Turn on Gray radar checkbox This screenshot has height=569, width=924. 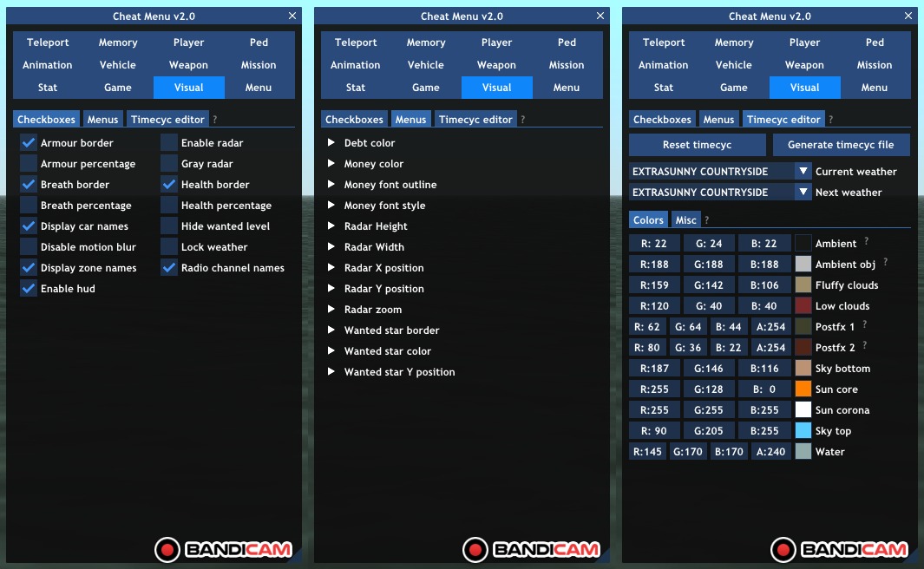[x=169, y=163]
